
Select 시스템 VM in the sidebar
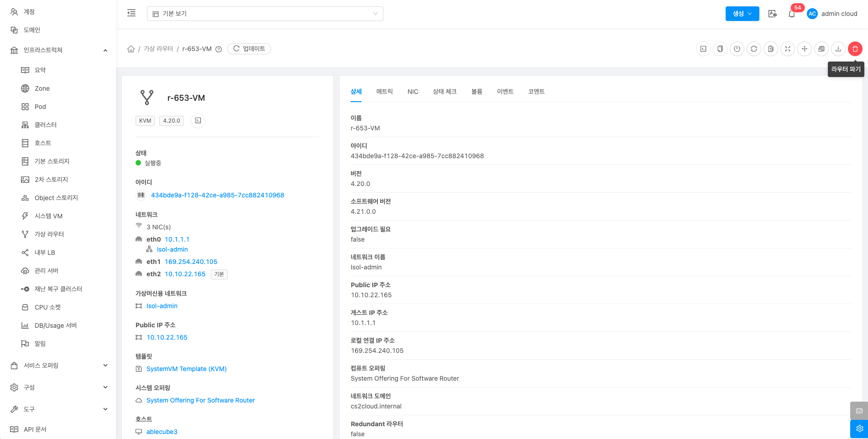48,216
